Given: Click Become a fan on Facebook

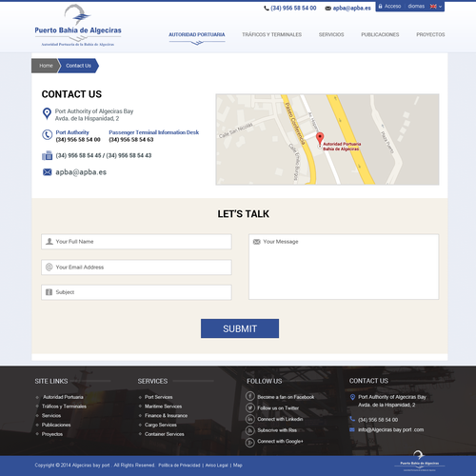Looking at the screenshot, I should [x=286, y=397].
